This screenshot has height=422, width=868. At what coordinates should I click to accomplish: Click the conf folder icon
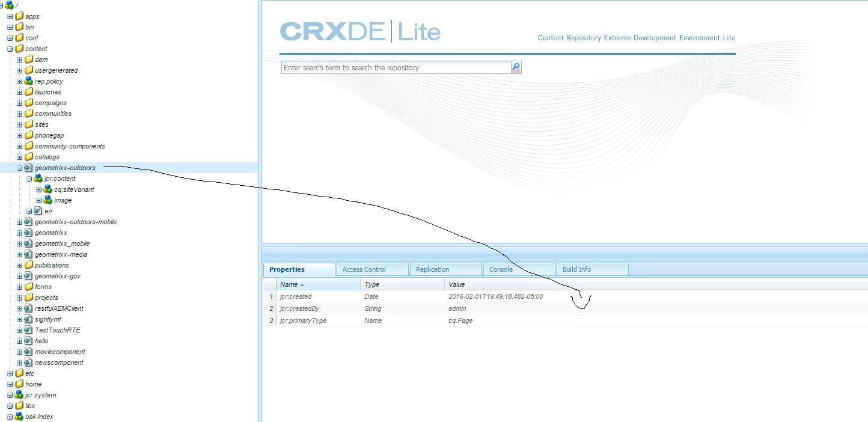(19, 38)
